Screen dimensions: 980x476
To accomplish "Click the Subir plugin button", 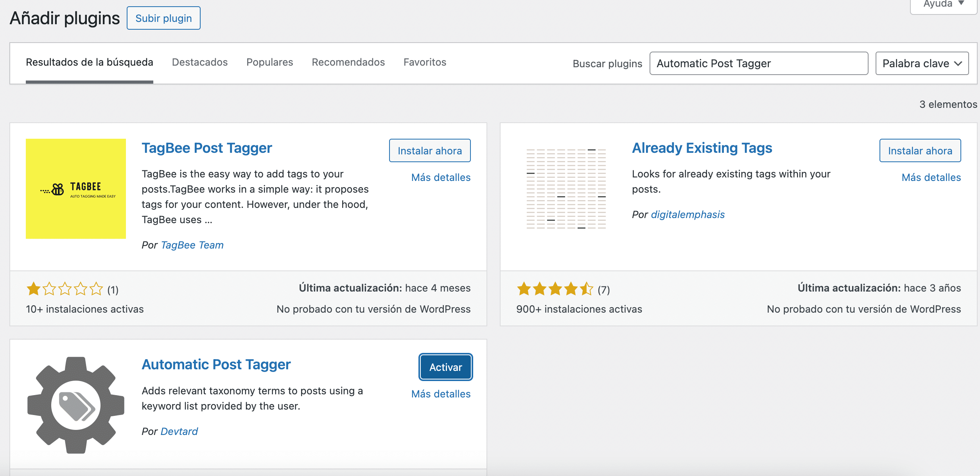I will (163, 18).
